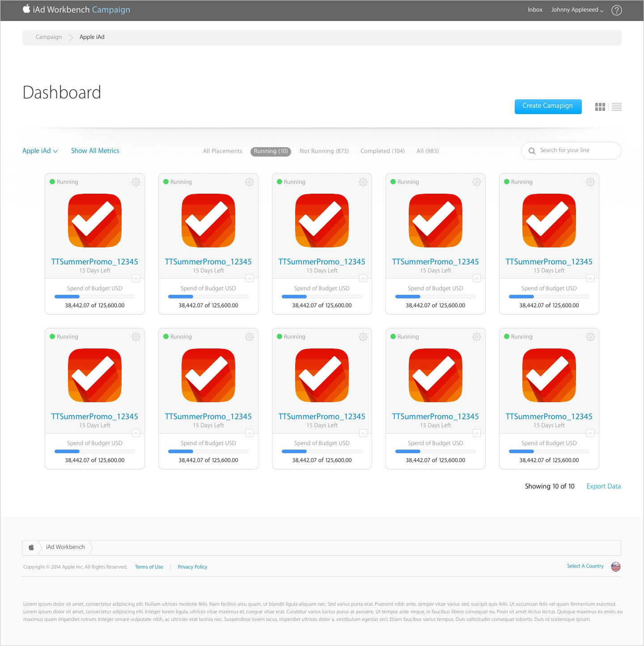The height and width of the screenshot is (646, 644).
Task: Toggle the Show All Metrics link
Action: [x=95, y=151]
